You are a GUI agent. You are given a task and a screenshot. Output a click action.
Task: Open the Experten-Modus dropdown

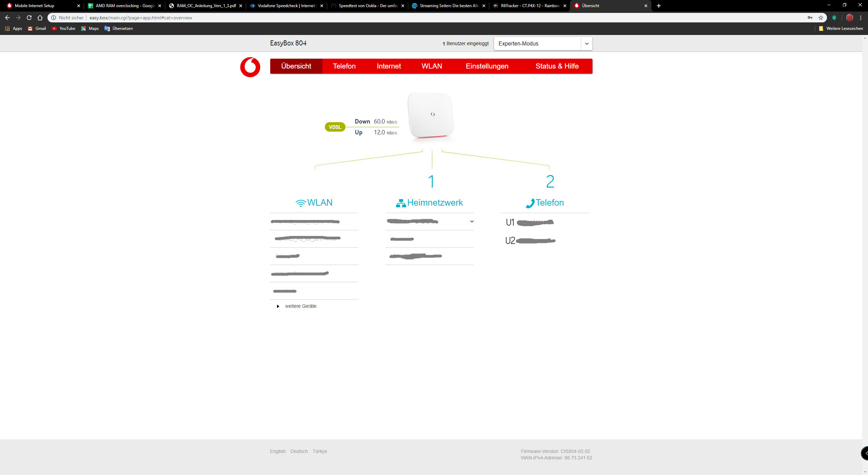coord(543,43)
